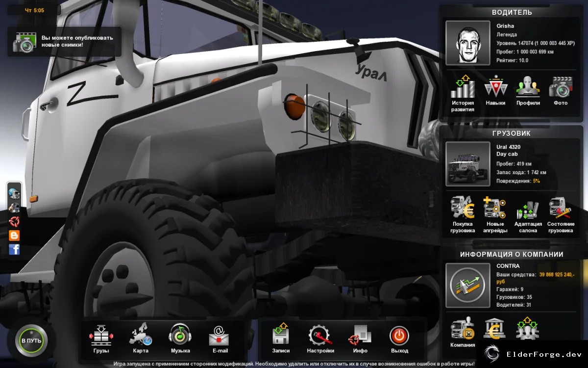Open the globe-and-truck icon in left sidebar
This screenshot has height=368, width=588.
click(15, 193)
